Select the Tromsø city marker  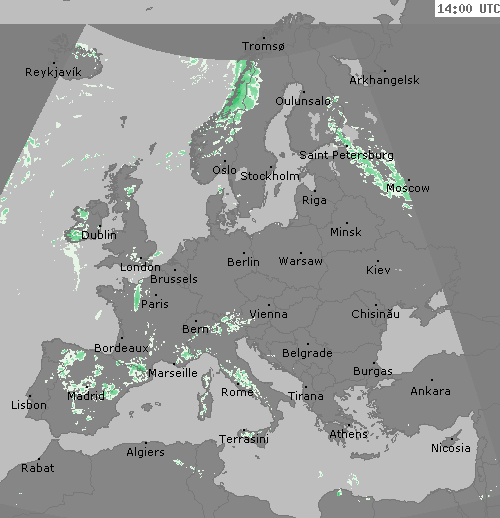click(x=264, y=38)
